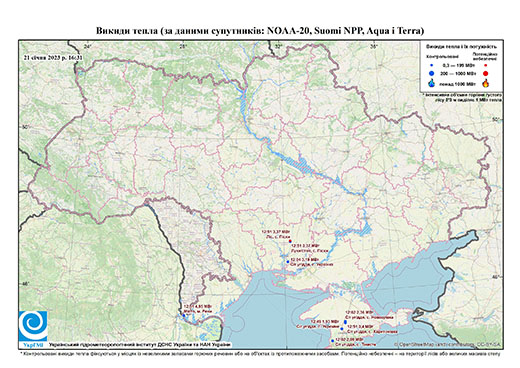The height and width of the screenshot is (368, 520).
Task: Click the orange flame icon in the legend
Action: pyautogui.click(x=486, y=83)
